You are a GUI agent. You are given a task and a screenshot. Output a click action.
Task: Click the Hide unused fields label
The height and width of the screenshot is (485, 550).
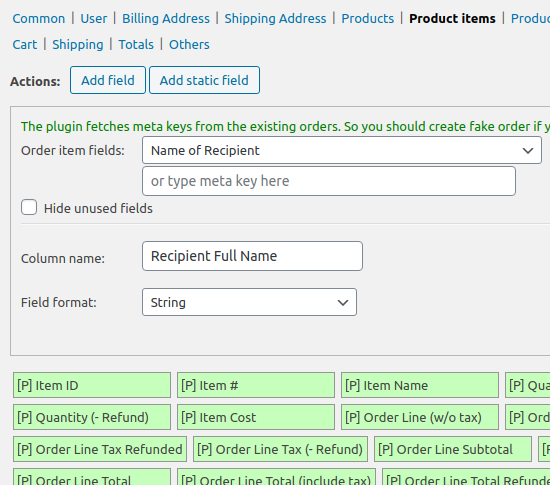tap(98, 209)
